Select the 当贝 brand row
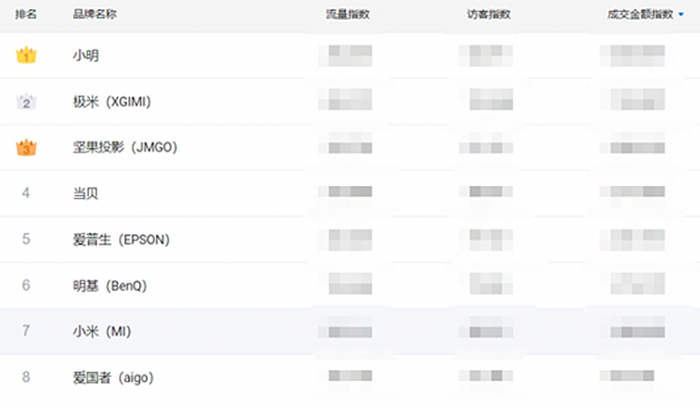 pyautogui.click(x=350, y=193)
